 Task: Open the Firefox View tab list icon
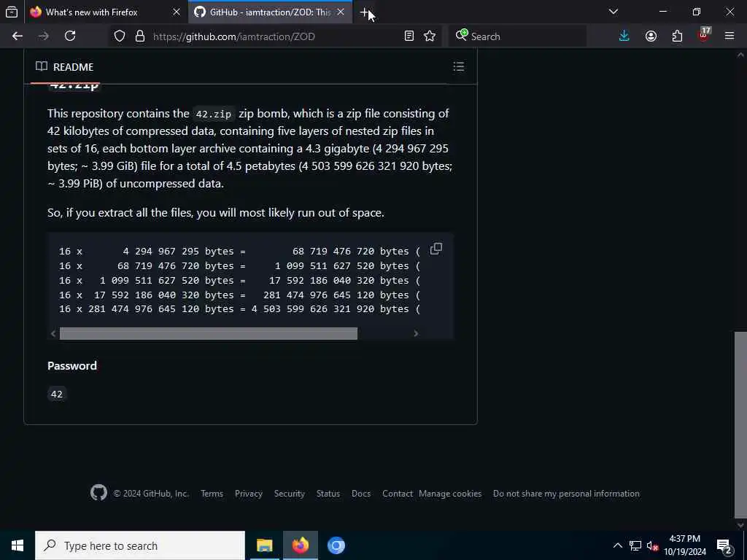12,12
